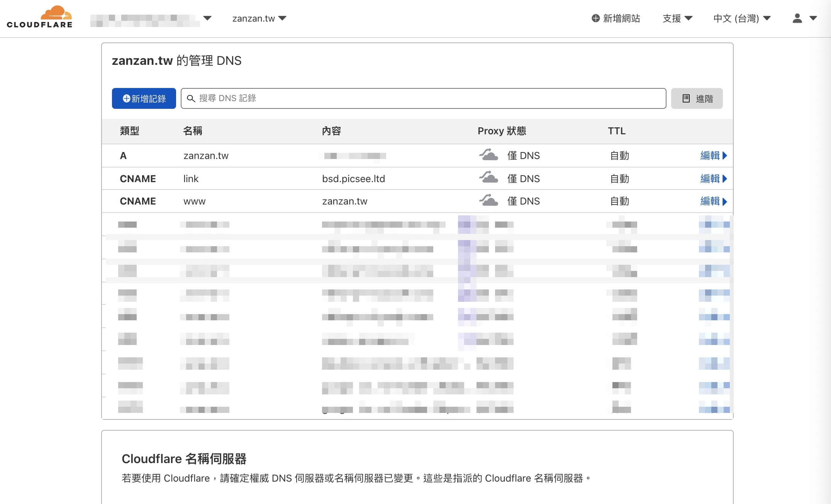Click the magnifier icon in DNS search

tap(191, 98)
